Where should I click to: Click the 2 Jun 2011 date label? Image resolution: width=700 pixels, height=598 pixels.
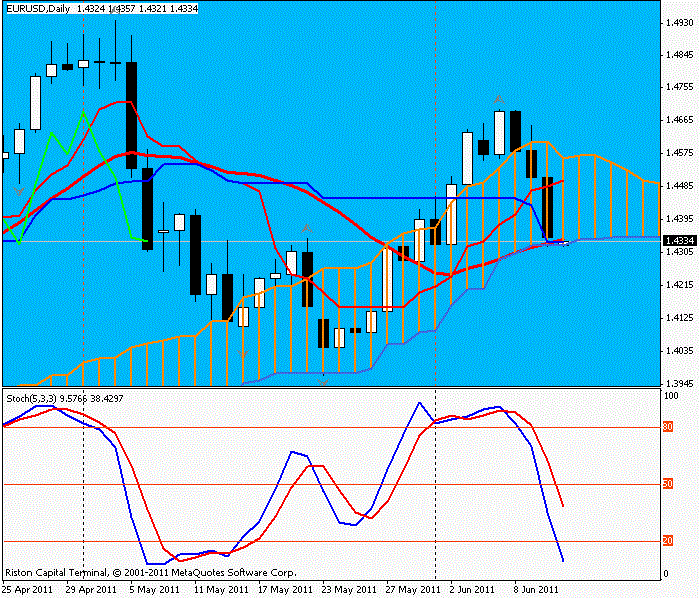click(x=472, y=590)
